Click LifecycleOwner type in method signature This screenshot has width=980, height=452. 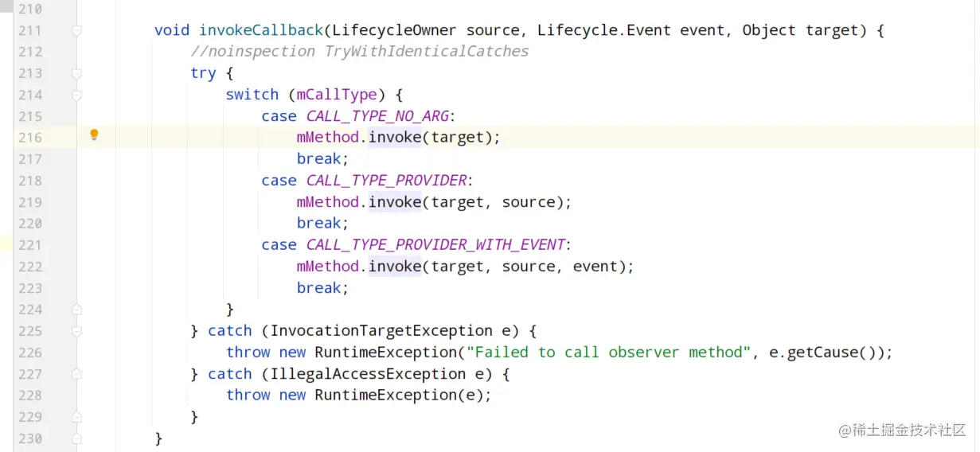point(394,30)
